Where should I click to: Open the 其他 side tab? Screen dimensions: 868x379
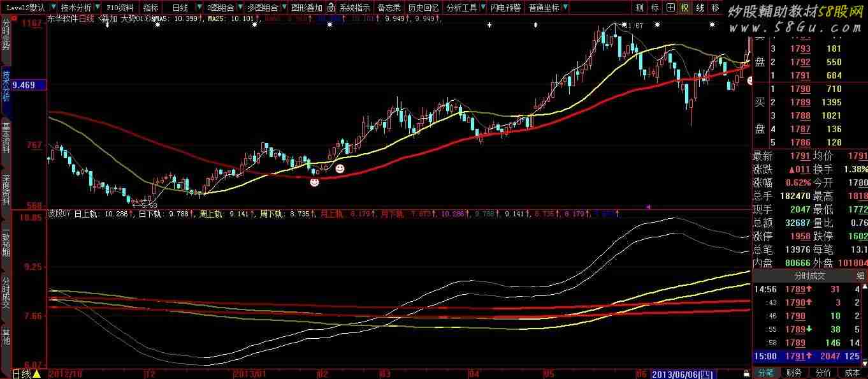pyautogui.click(x=6, y=337)
